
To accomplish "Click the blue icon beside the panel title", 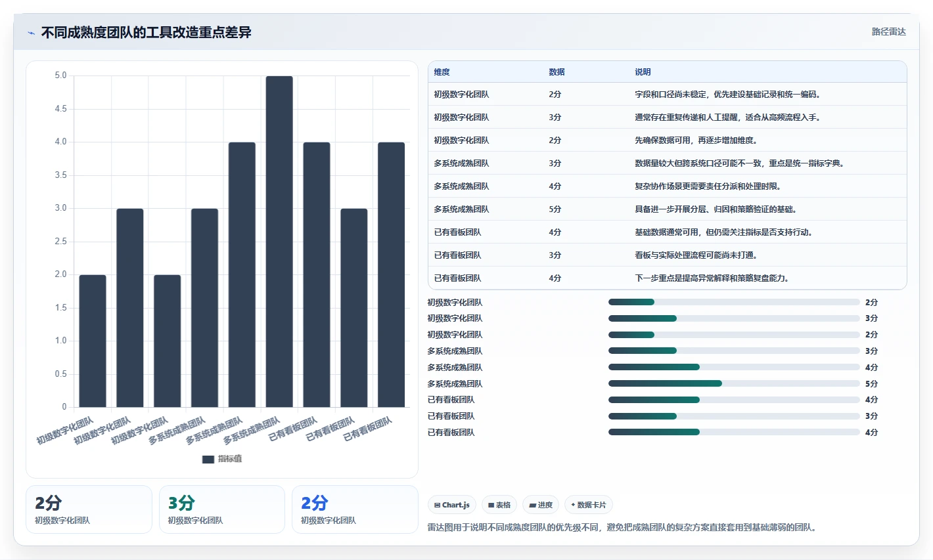I will [x=31, y=33].
